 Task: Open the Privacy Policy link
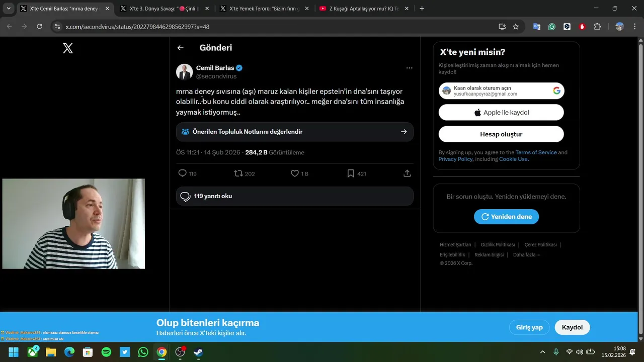(455, 159)
